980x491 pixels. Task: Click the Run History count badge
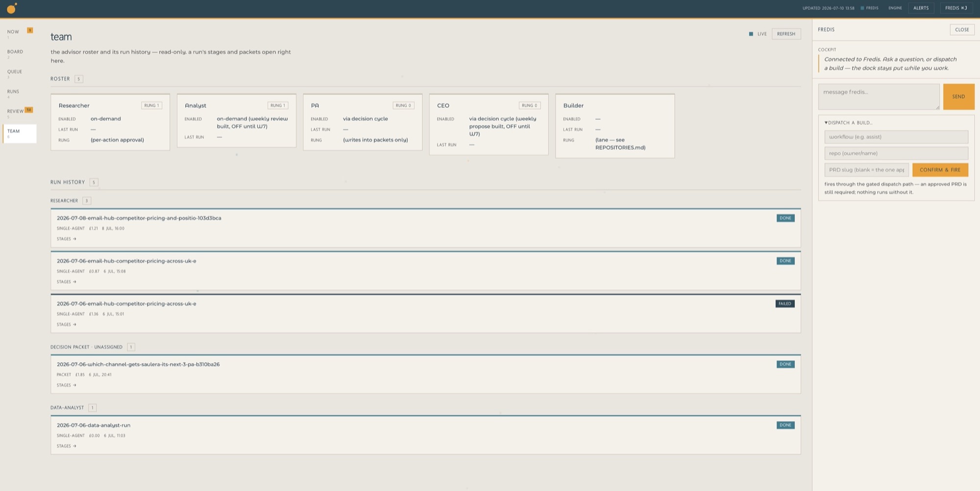click(94, 183)
